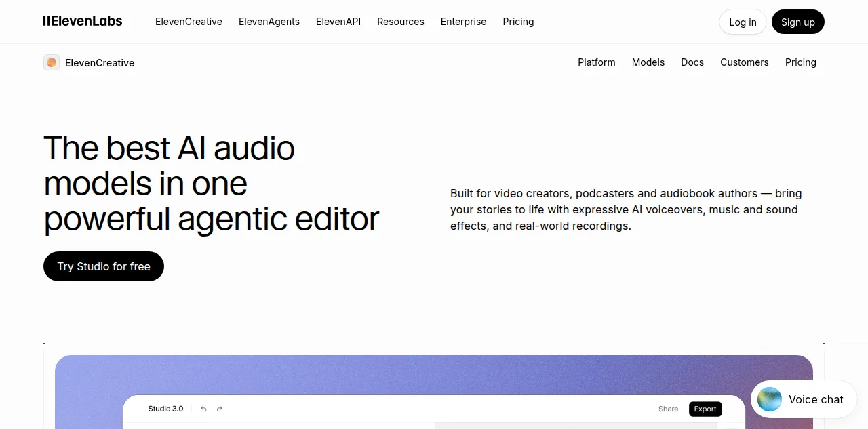868x429 pixels.
Task: Open the Docs sub-navigation link
Action: [692, 62]
